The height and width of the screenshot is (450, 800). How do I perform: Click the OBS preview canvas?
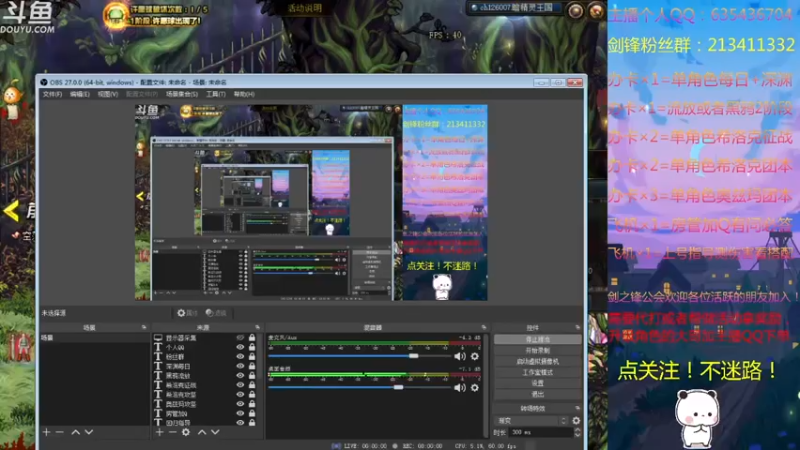pyautogui.click(x=311, y=203)
